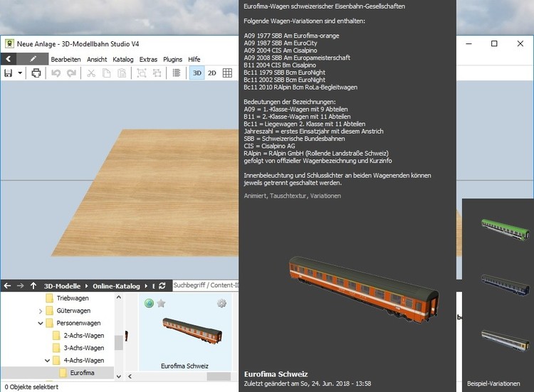
Task: Click the 3D-Modelle breadcrumb
Action: (x=62, y=286)
